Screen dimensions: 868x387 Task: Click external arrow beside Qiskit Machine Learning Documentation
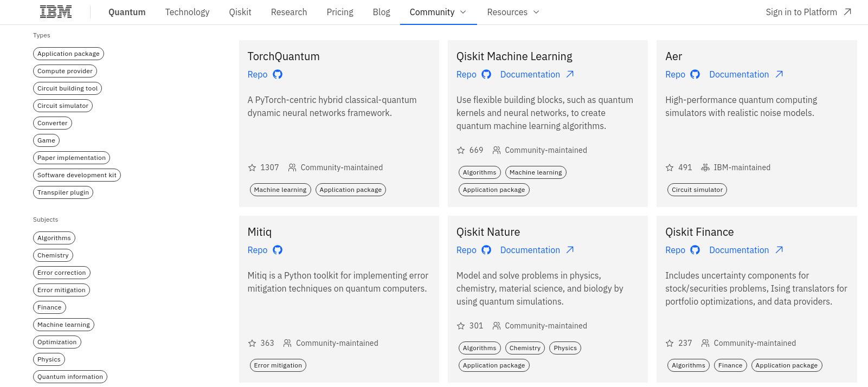pos(570,74)
